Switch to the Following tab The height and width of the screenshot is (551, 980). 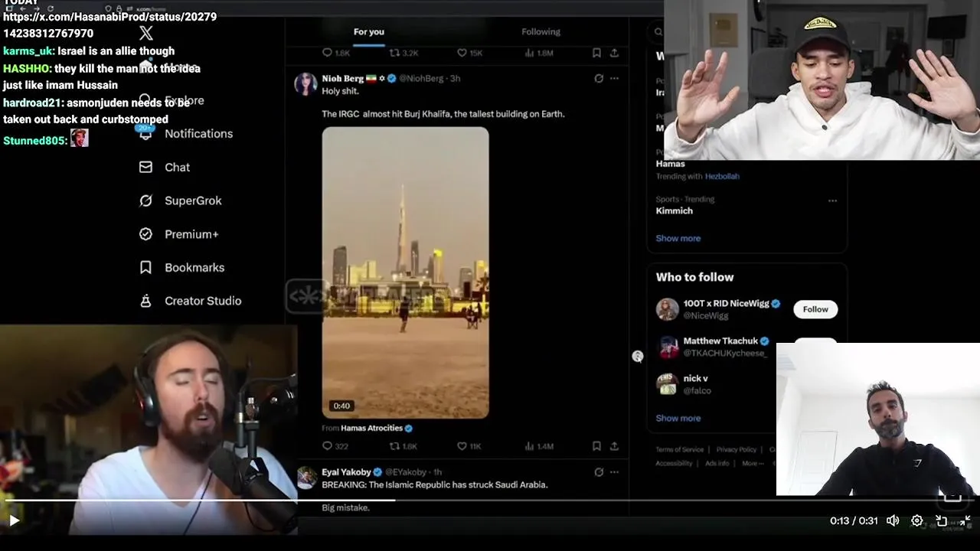541,31
